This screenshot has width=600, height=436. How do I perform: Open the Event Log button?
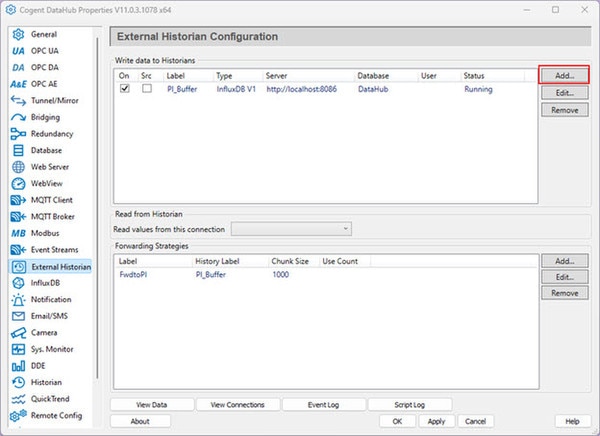[x=324, y=405]
